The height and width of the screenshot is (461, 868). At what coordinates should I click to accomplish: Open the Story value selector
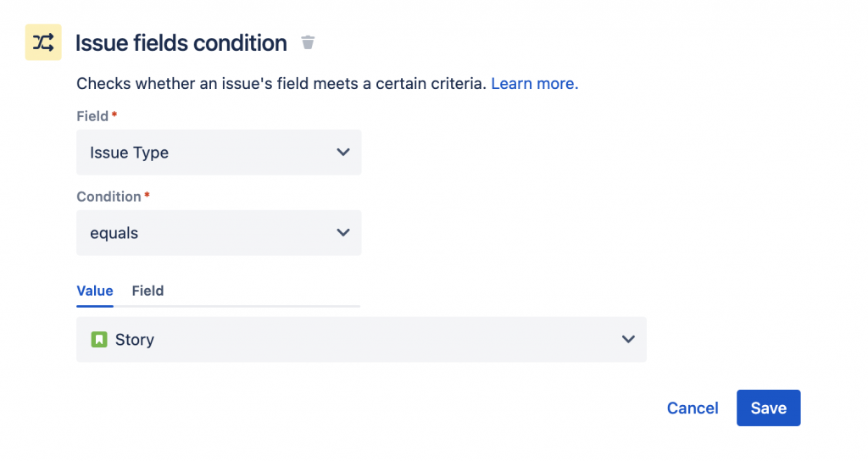pyautogui.click(x=361, y=340)
